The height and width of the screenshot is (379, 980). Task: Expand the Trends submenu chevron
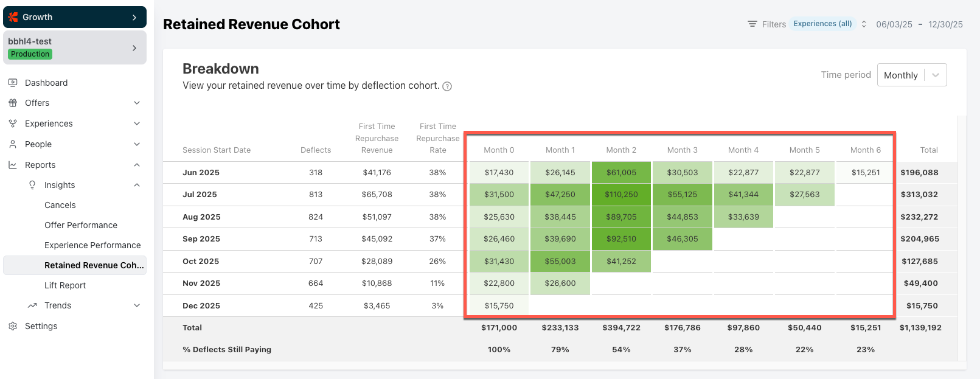pos(137,305)
